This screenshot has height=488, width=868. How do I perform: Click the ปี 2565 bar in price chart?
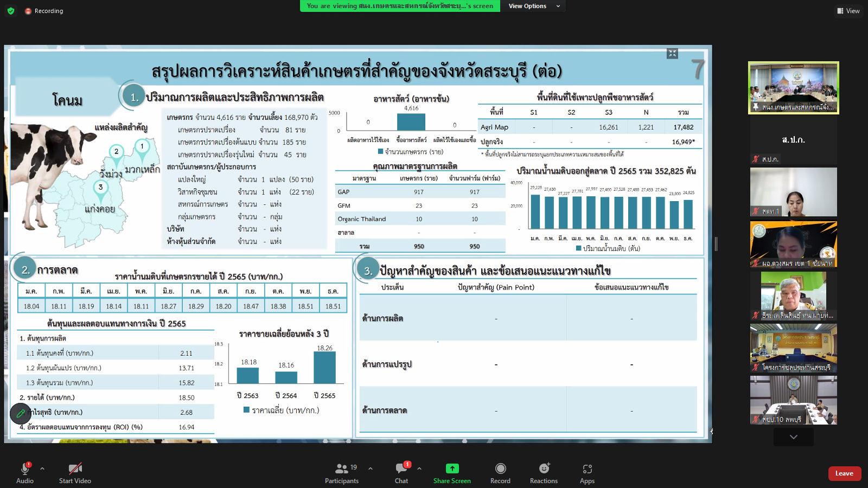[324, 368]
